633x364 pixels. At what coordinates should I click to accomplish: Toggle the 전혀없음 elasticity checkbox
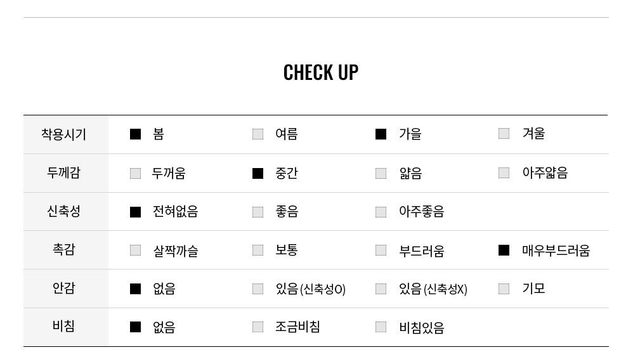coord(135,212)
